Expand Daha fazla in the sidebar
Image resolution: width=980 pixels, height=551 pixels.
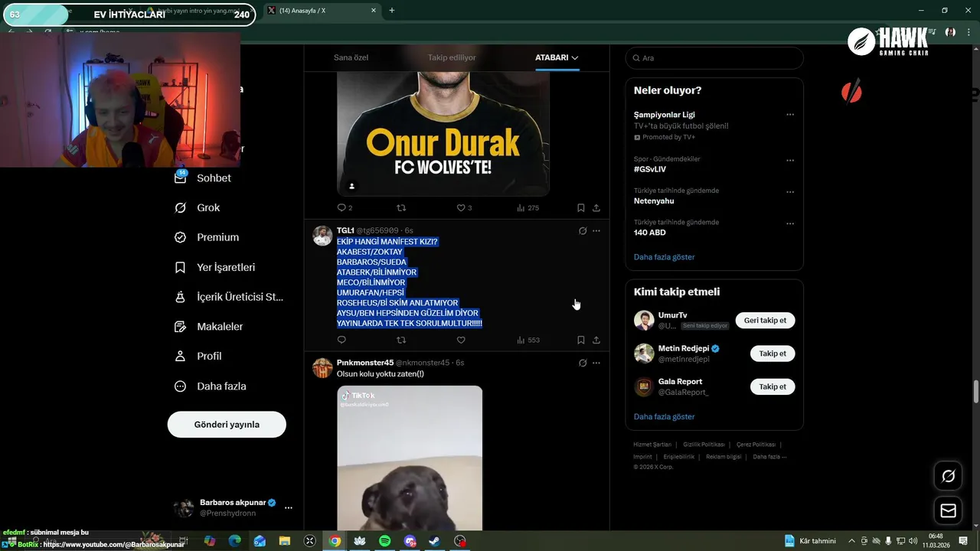click(x=211, y=386)
